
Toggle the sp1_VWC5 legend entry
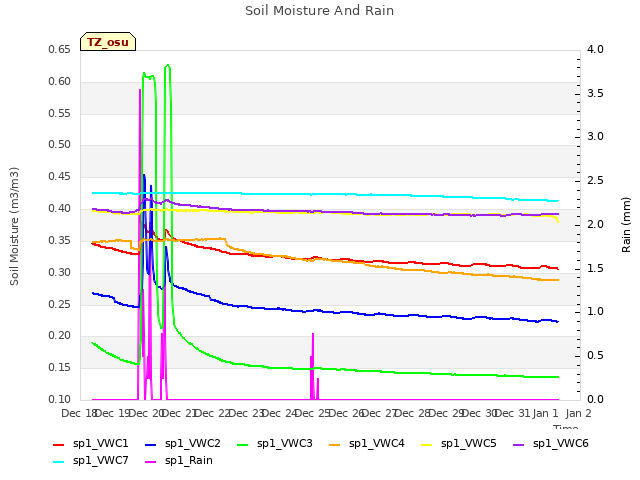(459, 444)
